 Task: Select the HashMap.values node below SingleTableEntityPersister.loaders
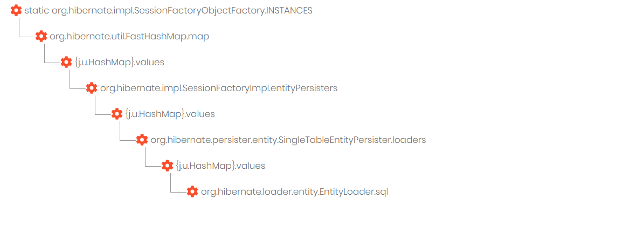[x=220, y=166]
